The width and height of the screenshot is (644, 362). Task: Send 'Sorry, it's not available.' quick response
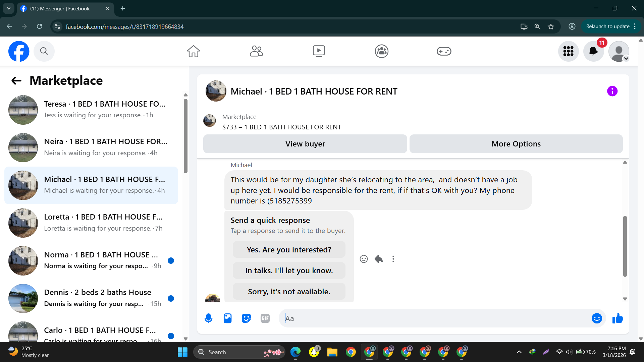tap(289, 292)
